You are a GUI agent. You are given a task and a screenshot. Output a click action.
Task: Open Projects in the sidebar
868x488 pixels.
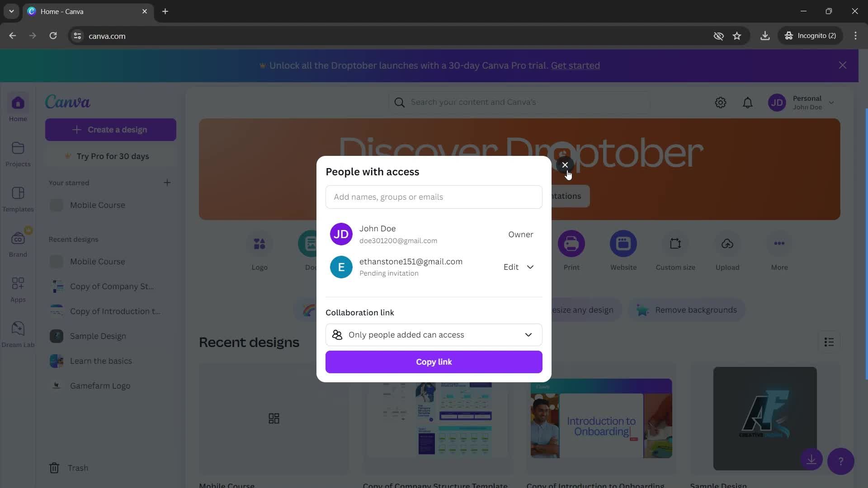(x=18, y=154)
